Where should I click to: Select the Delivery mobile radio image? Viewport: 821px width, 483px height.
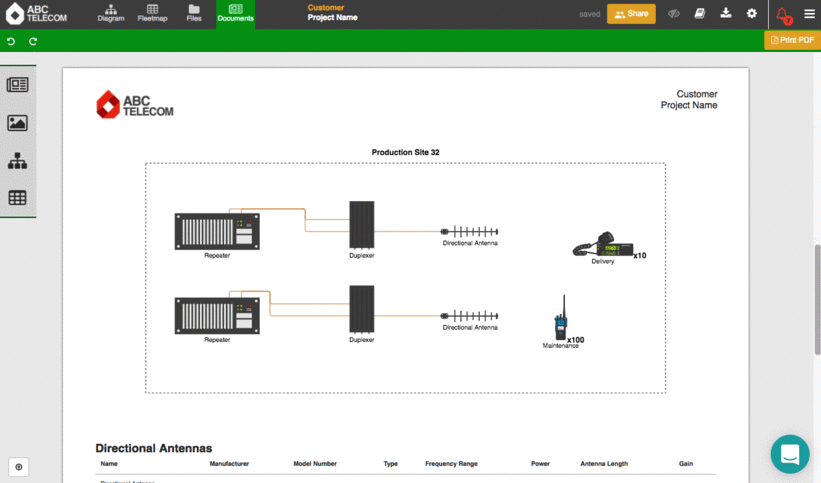tap(603, 244)
